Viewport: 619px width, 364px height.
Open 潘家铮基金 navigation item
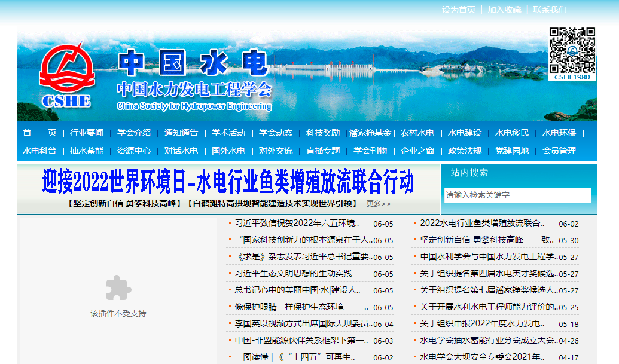(370, 133)
